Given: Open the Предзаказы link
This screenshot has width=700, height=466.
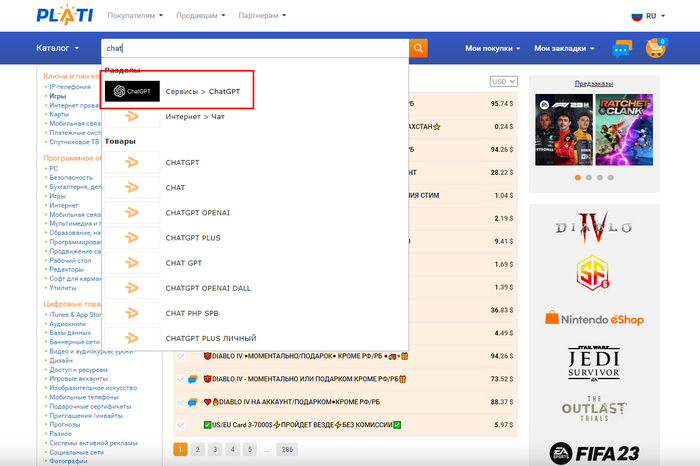Looking at the screenshot, I should (x=594, y=84).
